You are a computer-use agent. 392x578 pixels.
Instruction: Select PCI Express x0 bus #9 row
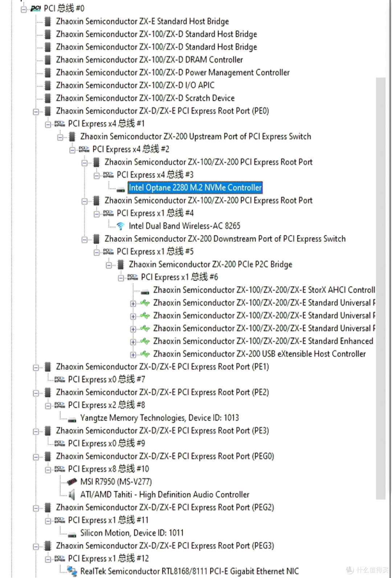coord(107,443)
